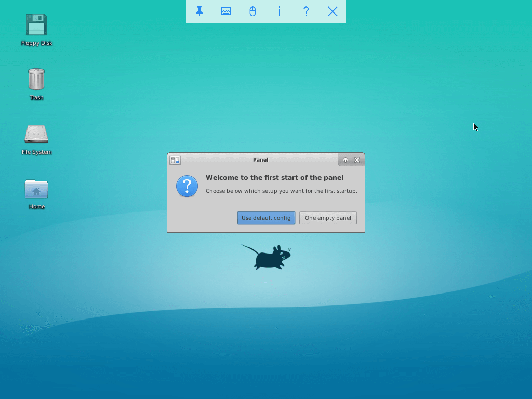532x399 pixels.
Task: Click the blue question mark dialog icon
Action: tap(187, 186)
